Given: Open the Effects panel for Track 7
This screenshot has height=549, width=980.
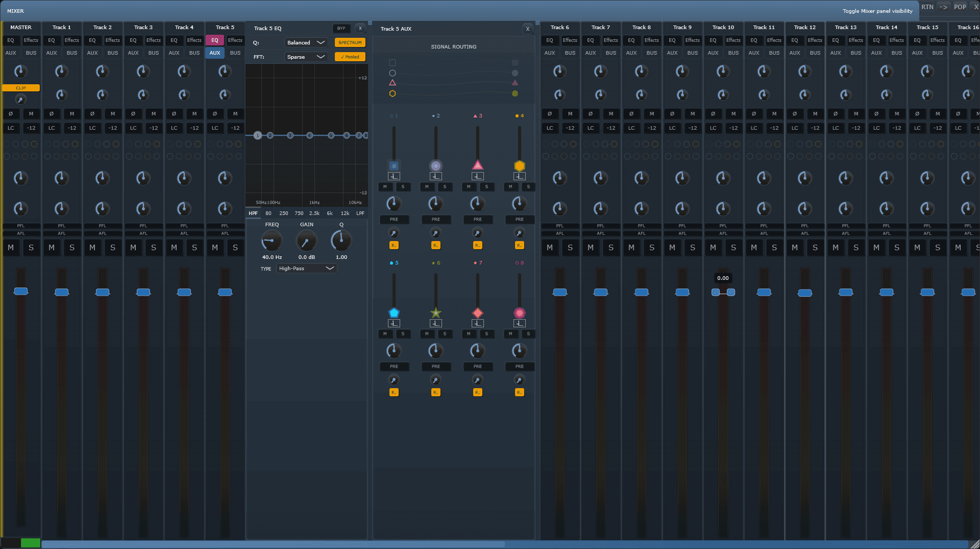Looking at the screenshot, I should (610, 40).
